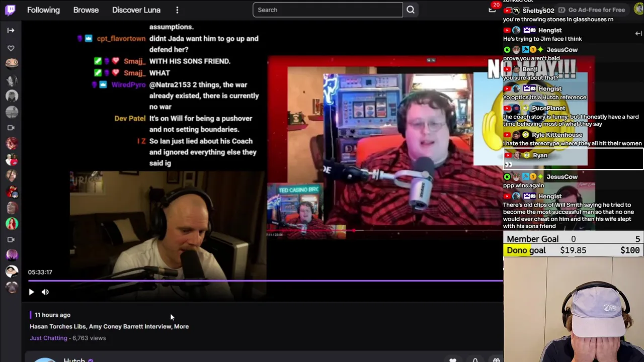Expand the left sidebar with arrow icon
The height and width of the screenshot is (362, 644).
coord(11,30)
